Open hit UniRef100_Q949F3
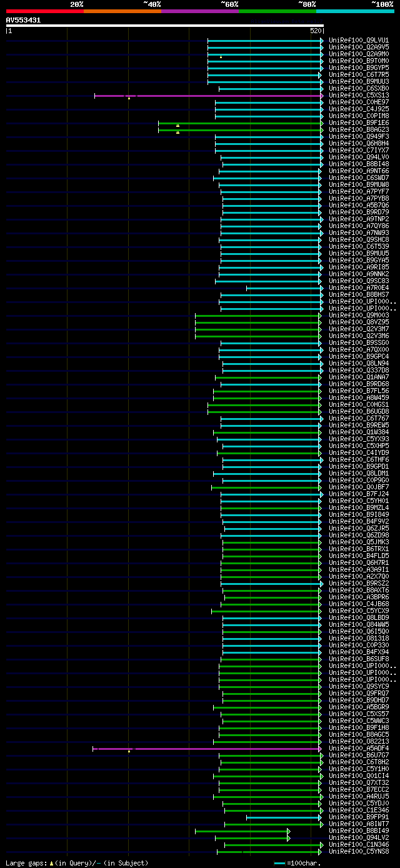This screenshot has height=868, width=400. (359, 137)
